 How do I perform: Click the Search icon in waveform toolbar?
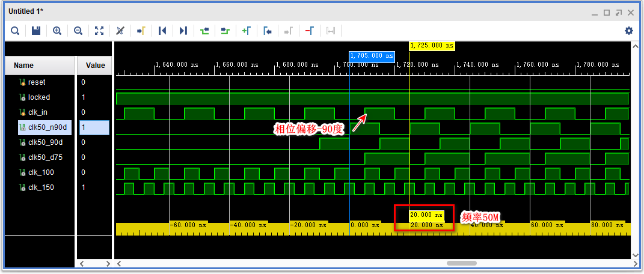[15, 31]
